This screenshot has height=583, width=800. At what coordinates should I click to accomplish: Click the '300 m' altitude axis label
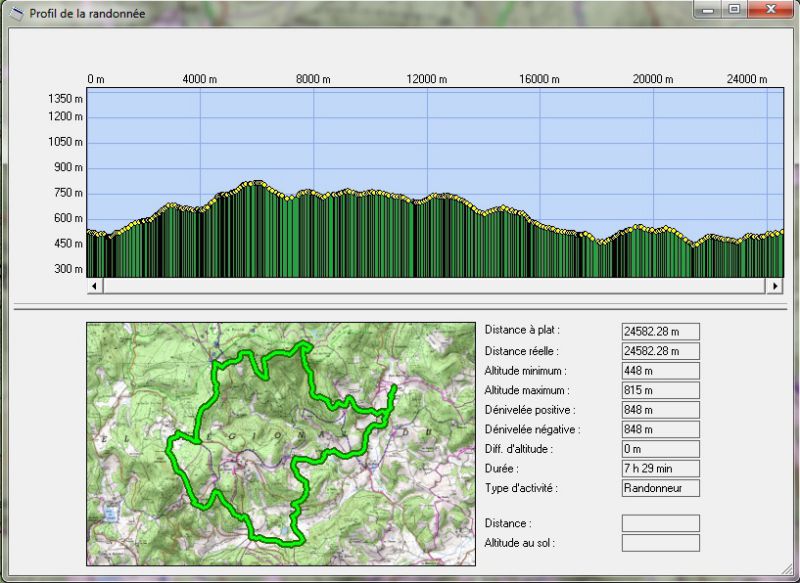click(68, 269)
